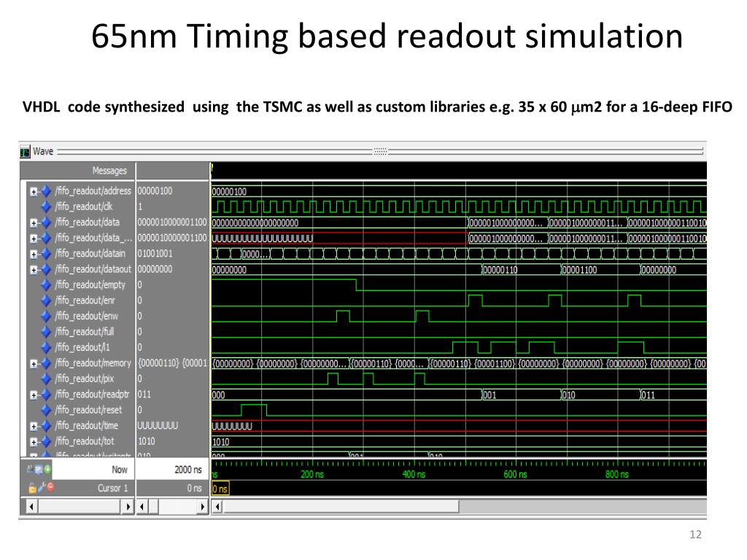The height and width of the screenshot is (560, 747).
Task: Click the values pane right scroll arrow
Action: pyautogui.click(x=203, y=507)
